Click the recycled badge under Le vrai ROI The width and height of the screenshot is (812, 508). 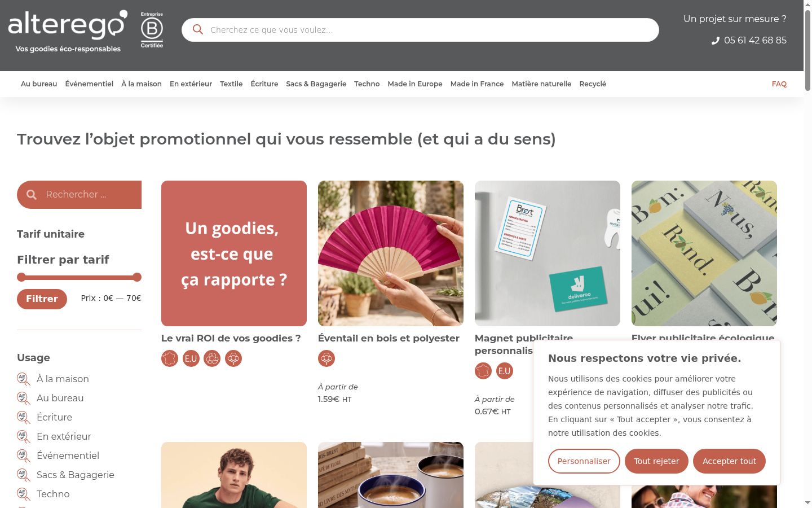pos(212,358)
